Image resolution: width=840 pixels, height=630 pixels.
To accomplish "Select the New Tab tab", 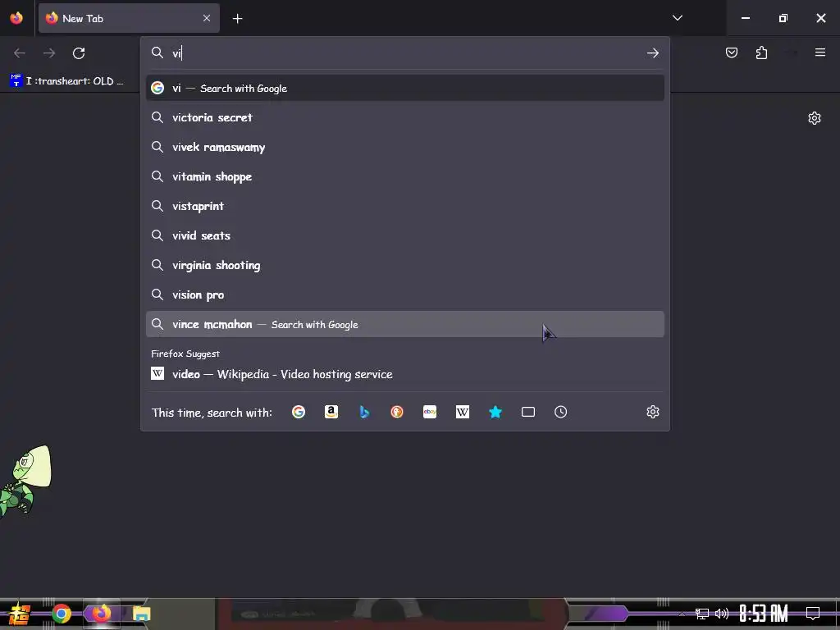I will [129, 18].
